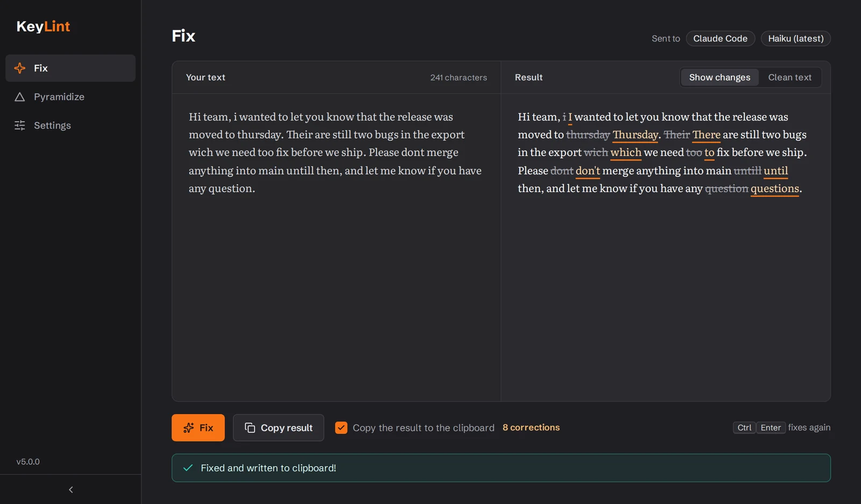This screenshot has height=504, width=861.
Task: Click the Fix sparkle icon in sidebar
Action: pos(20,68)
